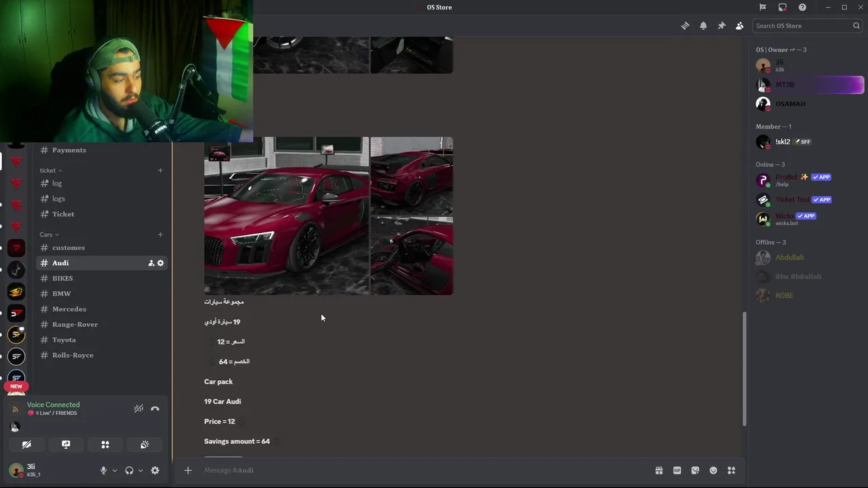Turn on camera button
Screen dimensions: 868x488
coord(26,445)
